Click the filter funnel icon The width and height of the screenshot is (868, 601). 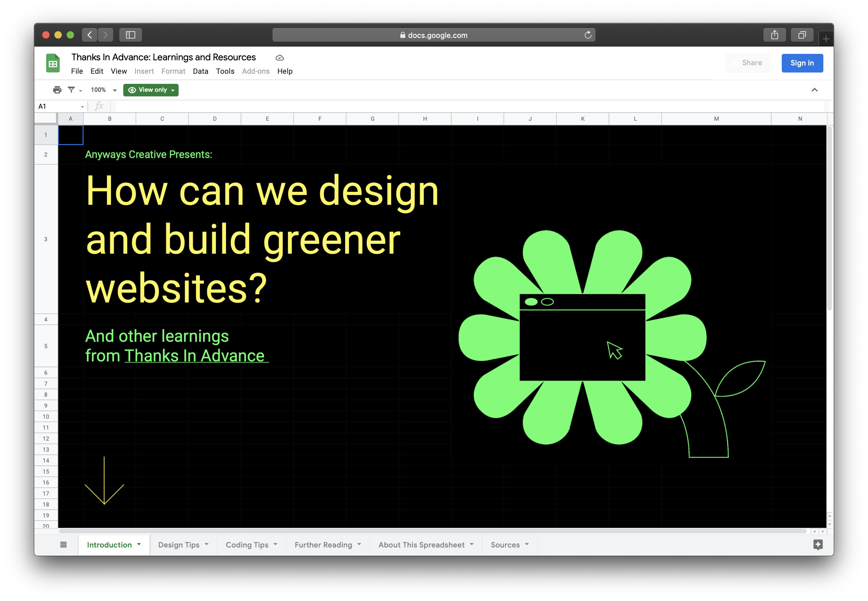[71, 90]
